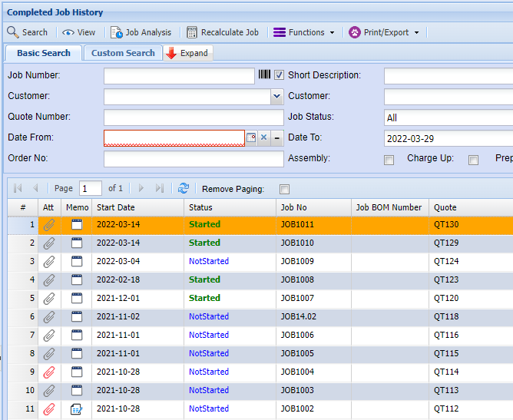The width and height of the screenshot is (513, 420).
Task: Open the Date From calendar picker
Action: (250, 137)
